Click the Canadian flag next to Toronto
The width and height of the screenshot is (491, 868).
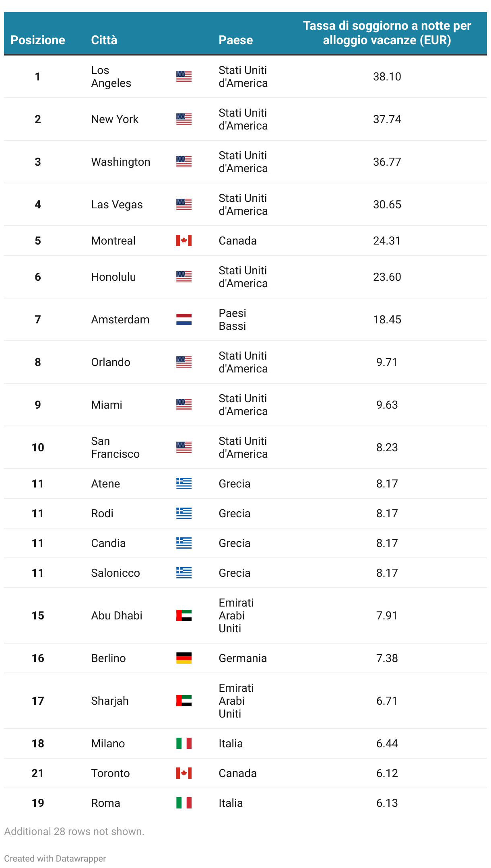[x=184, y=773]
